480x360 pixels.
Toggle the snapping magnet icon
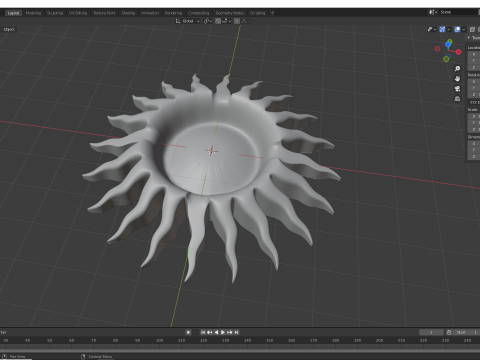(x=218, y=21)
